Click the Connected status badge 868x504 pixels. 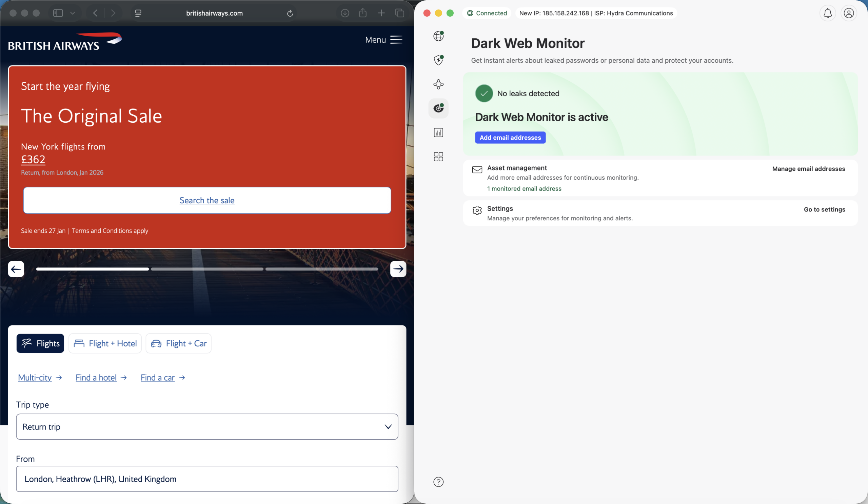click(487, 13)
